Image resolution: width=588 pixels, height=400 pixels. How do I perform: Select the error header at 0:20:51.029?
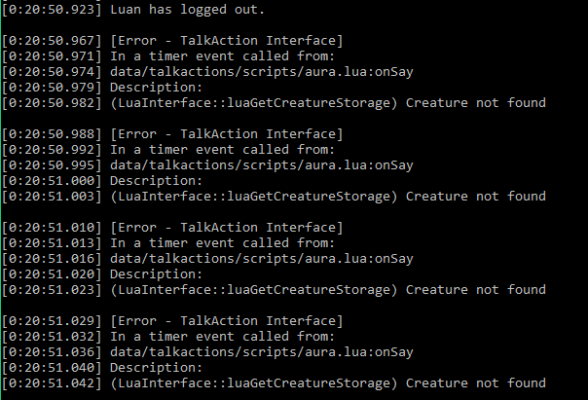pyautogui.click(x=226, y=321)
